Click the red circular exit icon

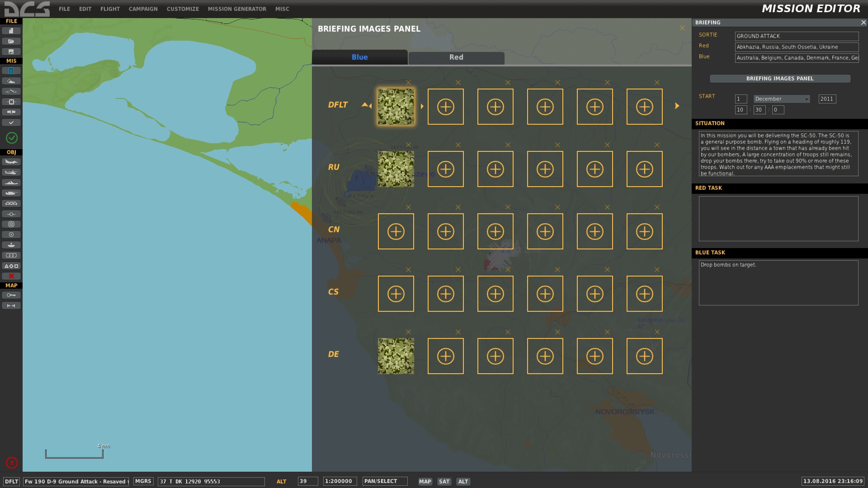click(12, 463)
